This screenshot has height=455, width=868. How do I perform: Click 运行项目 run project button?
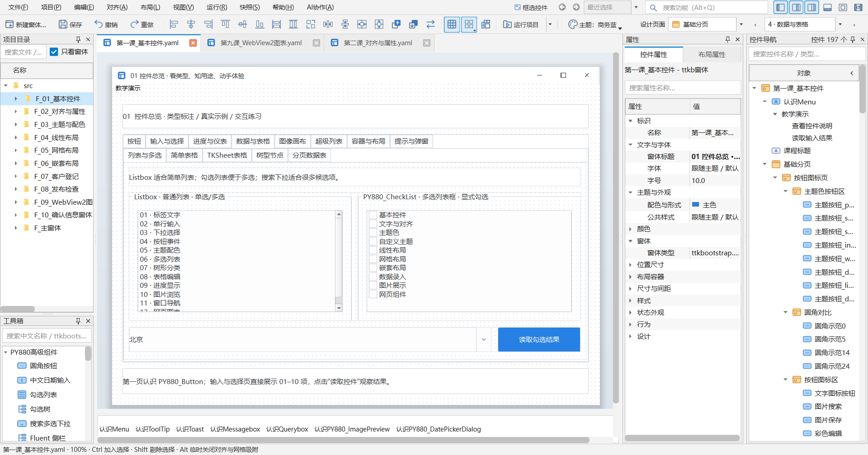521,24
